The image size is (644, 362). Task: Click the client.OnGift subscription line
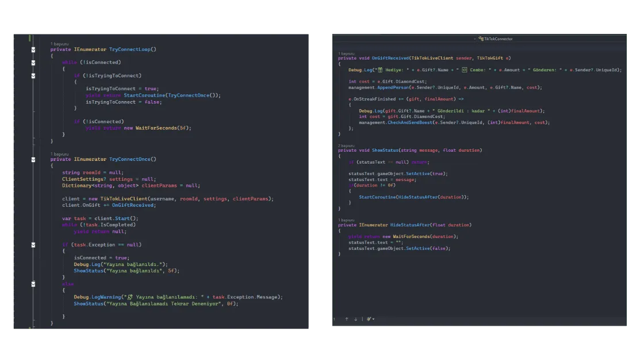tap(109, 205)
